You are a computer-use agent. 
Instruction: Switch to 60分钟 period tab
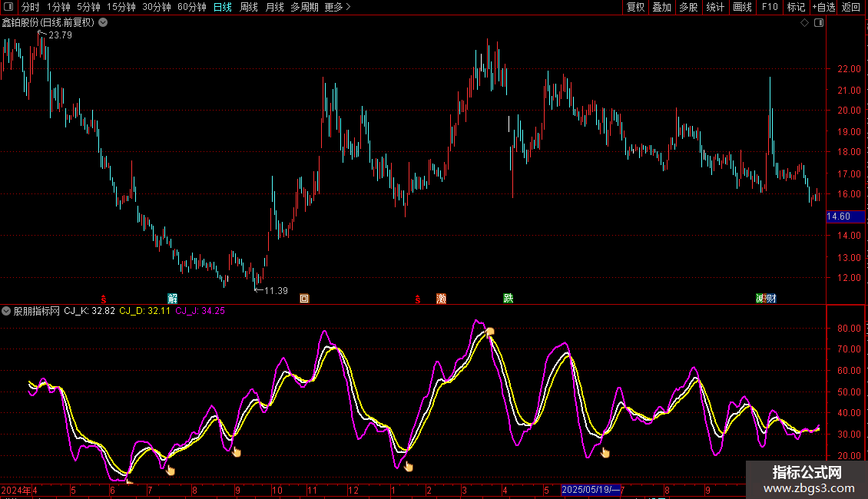click(x=191, y=7)
